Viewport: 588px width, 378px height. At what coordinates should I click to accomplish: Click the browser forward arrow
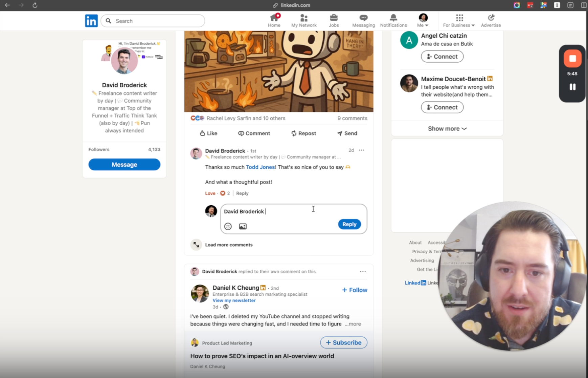tap(21, 5)
